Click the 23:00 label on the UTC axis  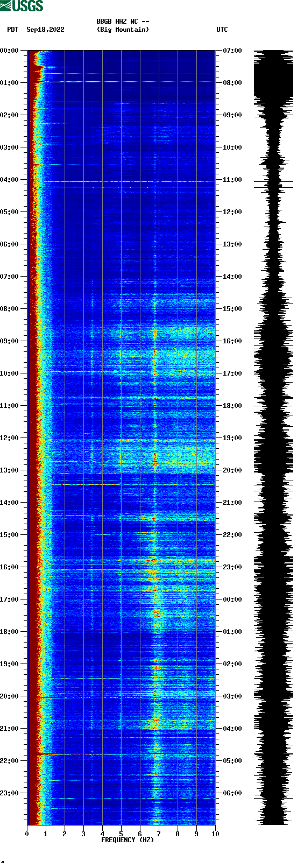point(232,567)
